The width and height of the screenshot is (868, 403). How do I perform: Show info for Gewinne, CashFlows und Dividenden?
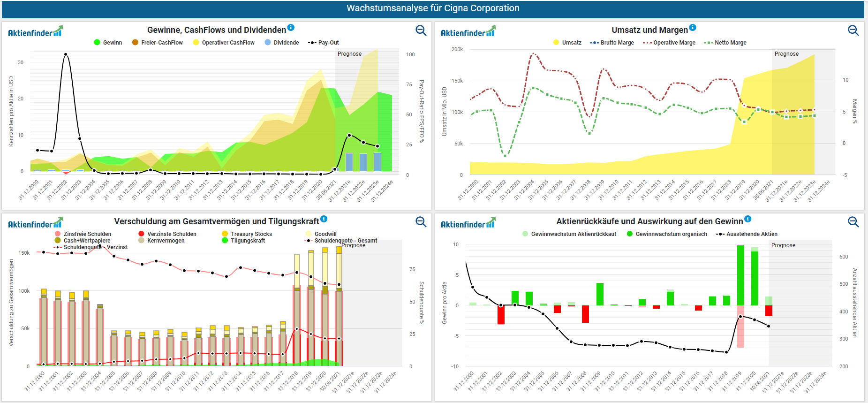pos(291,27)
